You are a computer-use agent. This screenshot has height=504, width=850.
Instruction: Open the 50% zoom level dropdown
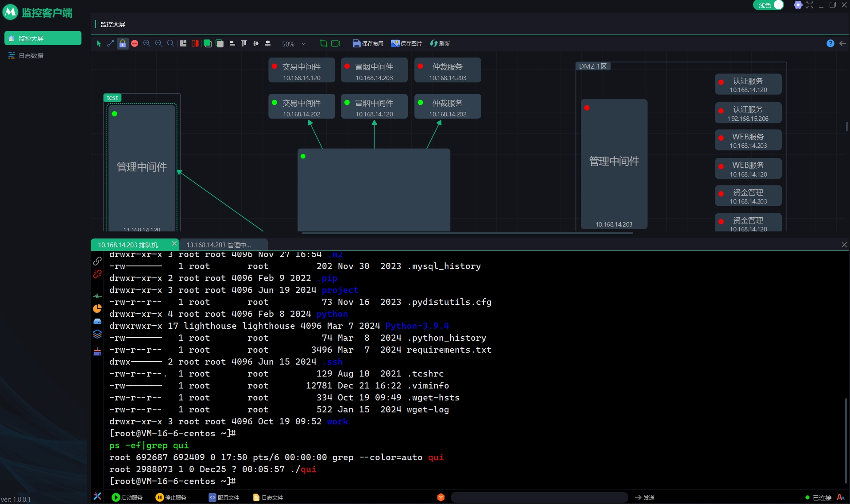(294, 44)
